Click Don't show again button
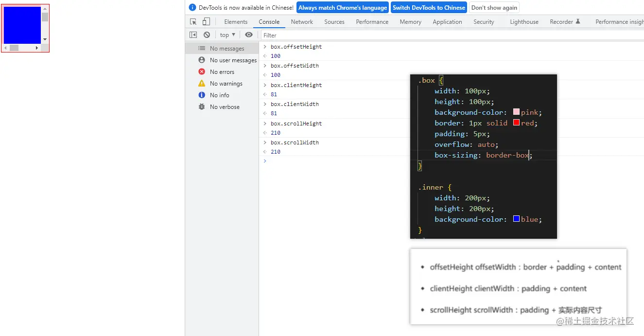 (494, 7)
